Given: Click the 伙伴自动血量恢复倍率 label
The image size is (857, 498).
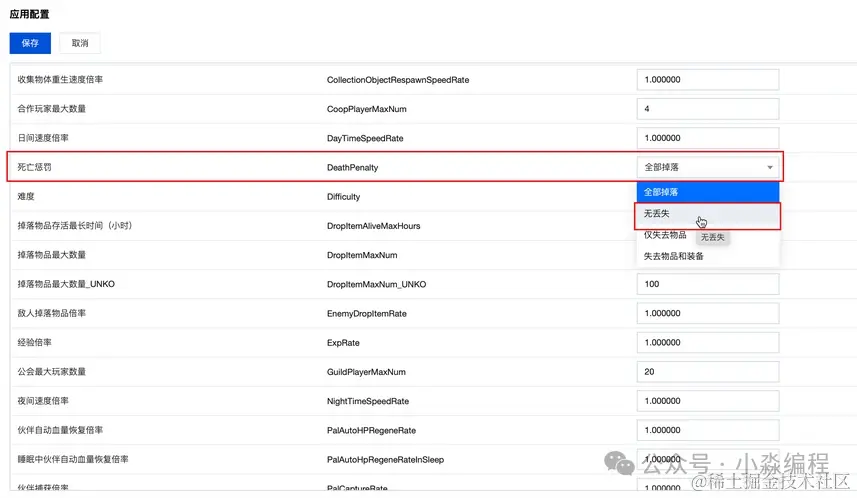Looking at the screenshot, I should [x=60, y=430].
